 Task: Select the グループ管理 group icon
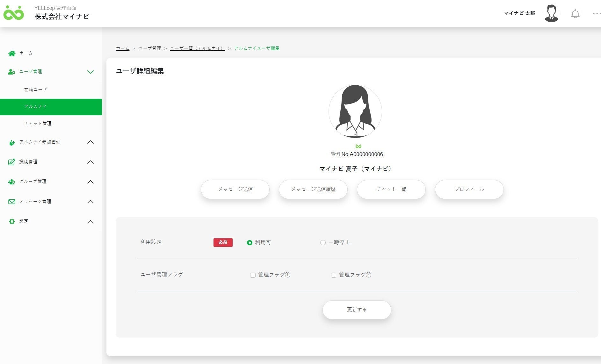click(12, 182)
